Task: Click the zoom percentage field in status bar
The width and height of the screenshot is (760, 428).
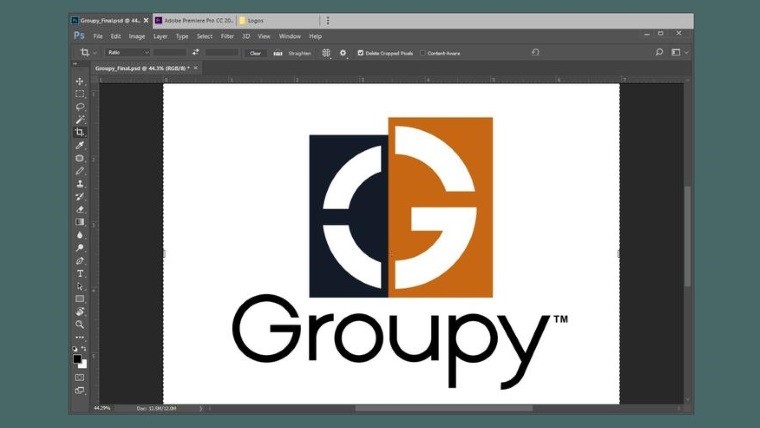Action: click(x=102, y=408)
